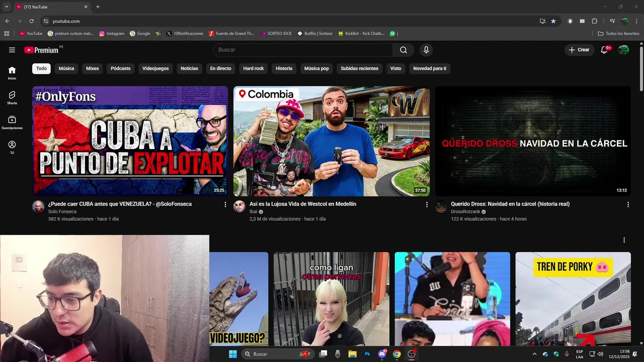644x362 pixels.
Task: Go back in Chrome
Action: (7, 21)
